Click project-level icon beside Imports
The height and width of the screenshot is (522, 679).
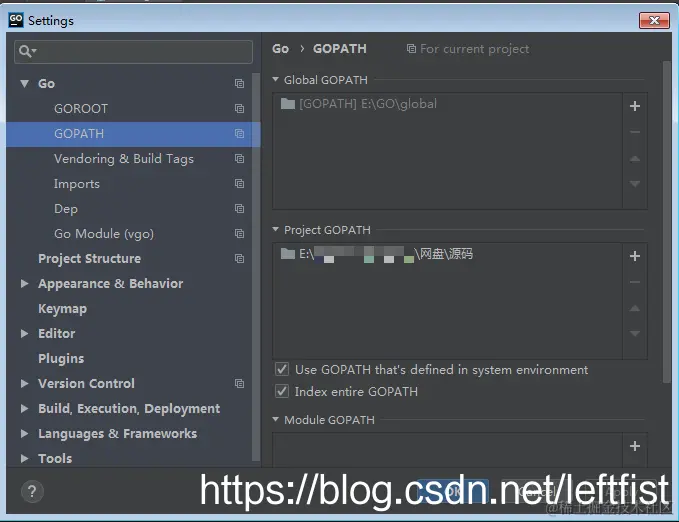239,184
